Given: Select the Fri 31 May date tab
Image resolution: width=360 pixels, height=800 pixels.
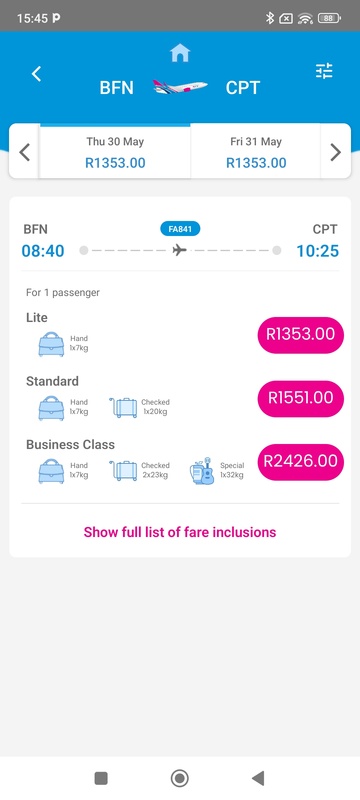Looking at the screenshot, I should click(x=256, y=152).
